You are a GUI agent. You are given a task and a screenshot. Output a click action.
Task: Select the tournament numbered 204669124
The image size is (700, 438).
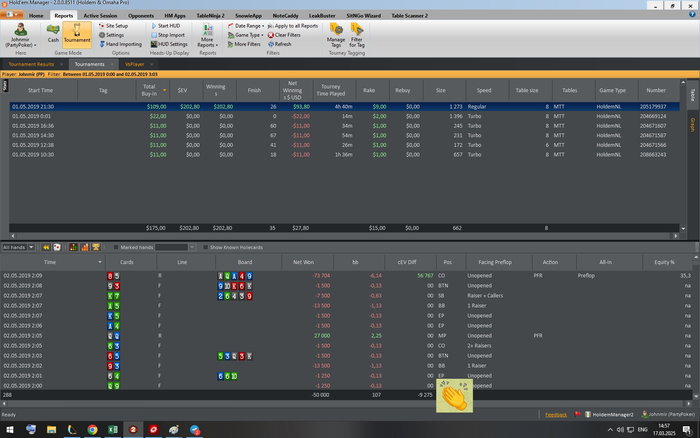pos(344,116)
